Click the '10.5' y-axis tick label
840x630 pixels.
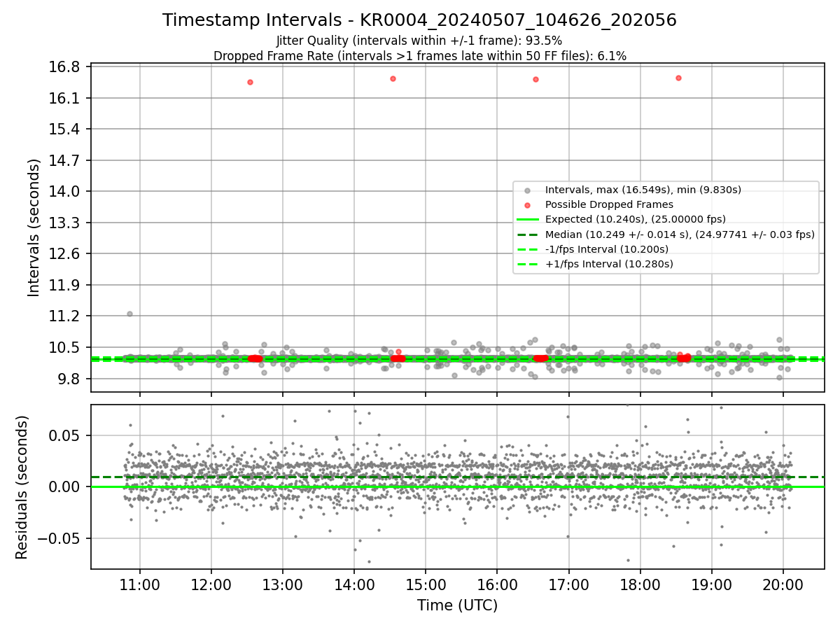[64, 347]
